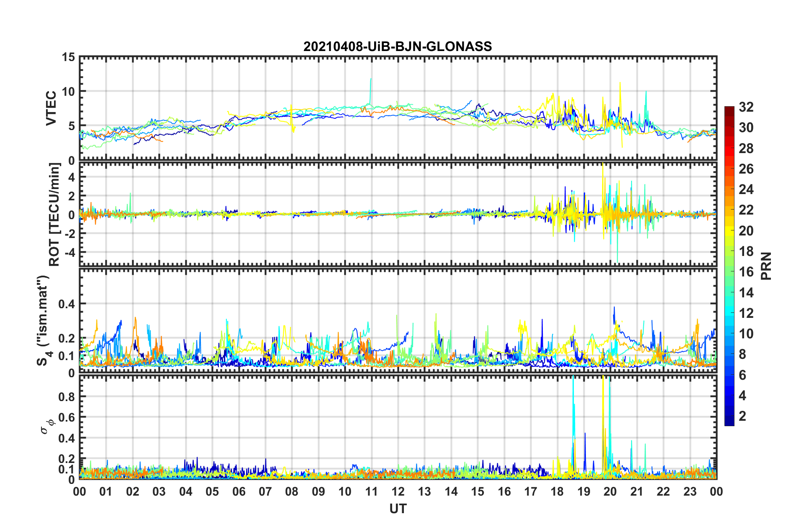This screenshot has width=796, height=532.
Task: Click colorbar tick label 2
Action: (742, 416)
